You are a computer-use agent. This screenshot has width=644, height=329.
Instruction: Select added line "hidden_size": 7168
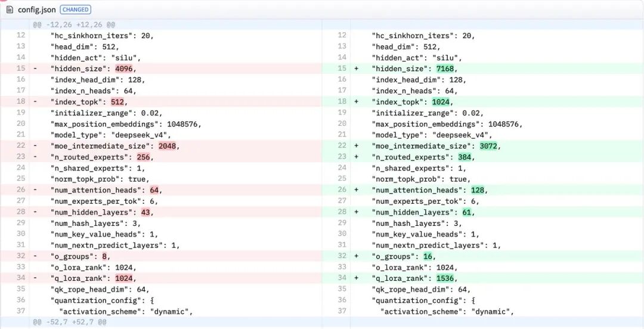(483, 69)
